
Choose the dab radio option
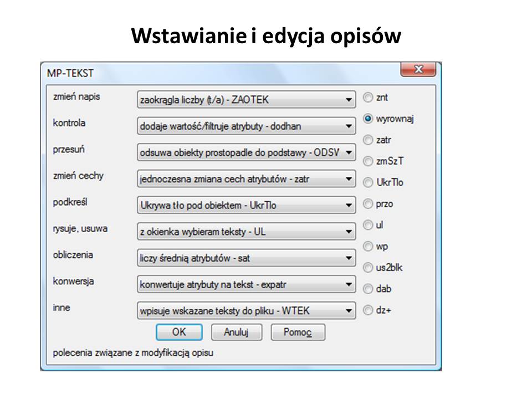368,289
